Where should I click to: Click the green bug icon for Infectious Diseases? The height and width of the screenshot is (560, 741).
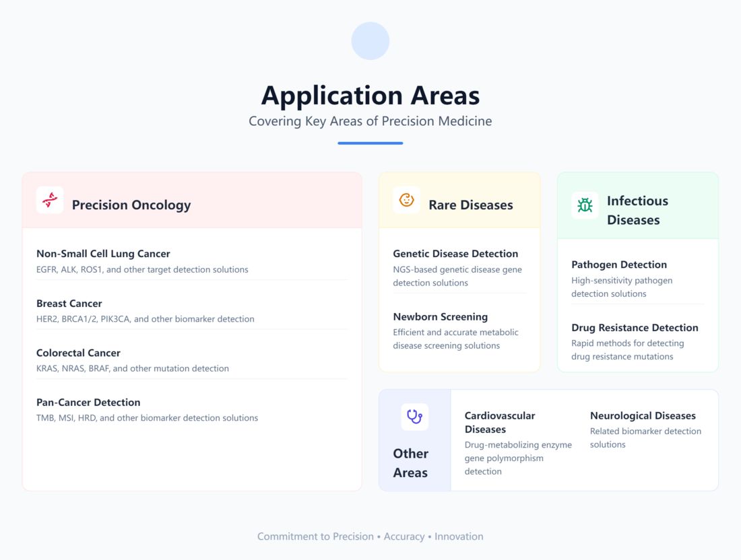tap(585, 205)
